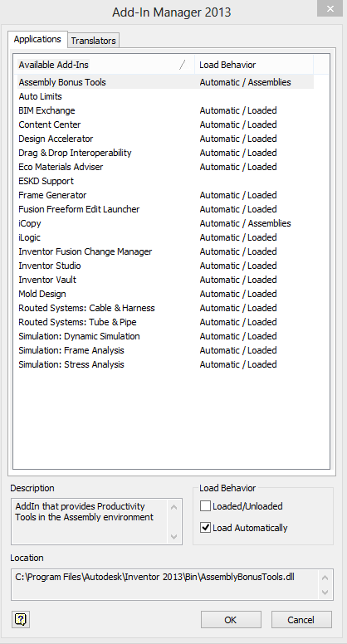Select the ESKD Support add-in
The image size is (347, 644).
pyautogui.click(x=164, y=181)
